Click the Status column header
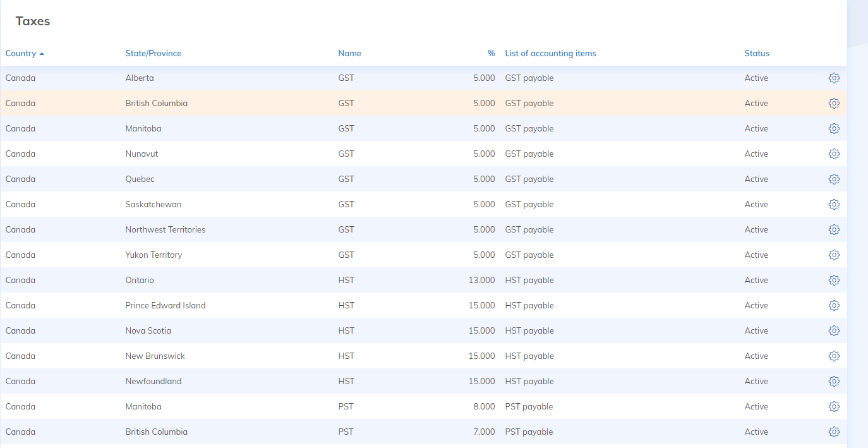The width and height of the screenshot is (868, 448). point(757,54)
